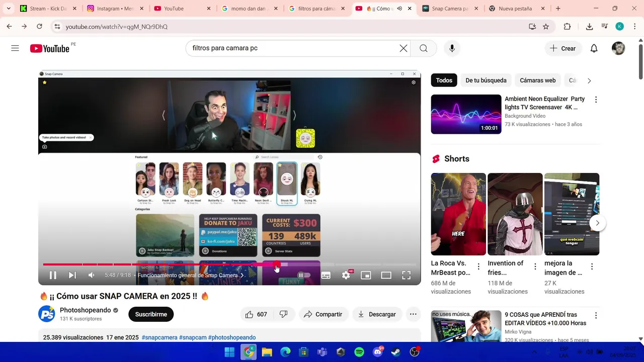
Task: Open more actions under video
Action: pyautogui.click(x=413, y=314)
